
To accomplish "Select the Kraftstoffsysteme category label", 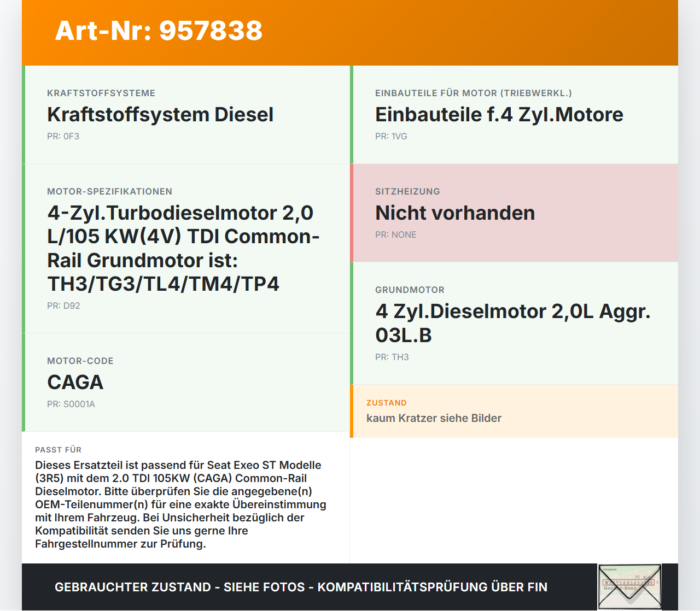I will tap(101, 93).
